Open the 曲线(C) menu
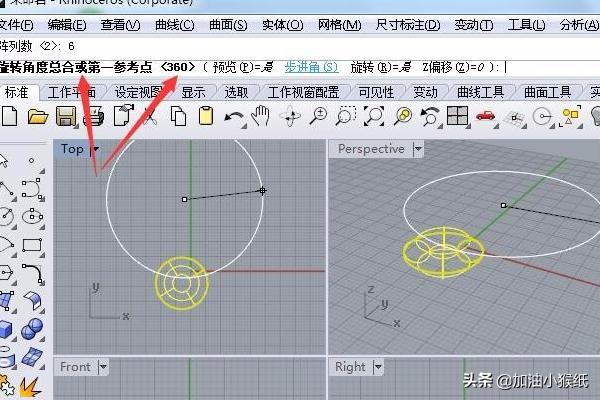Image resolution: width=600 pixels, height=400 pixels. click(x=175, y=24)
